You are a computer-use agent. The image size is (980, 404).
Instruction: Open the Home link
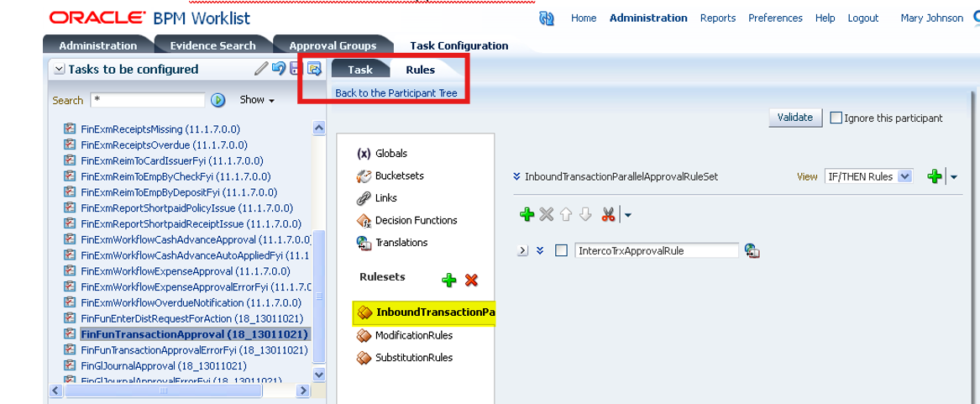click(584, 18)
